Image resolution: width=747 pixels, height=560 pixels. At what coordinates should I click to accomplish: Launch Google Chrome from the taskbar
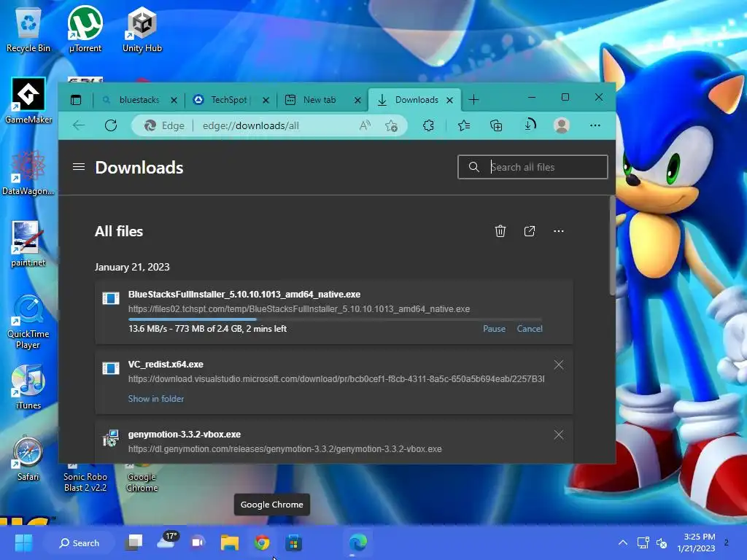pos(262,542)
